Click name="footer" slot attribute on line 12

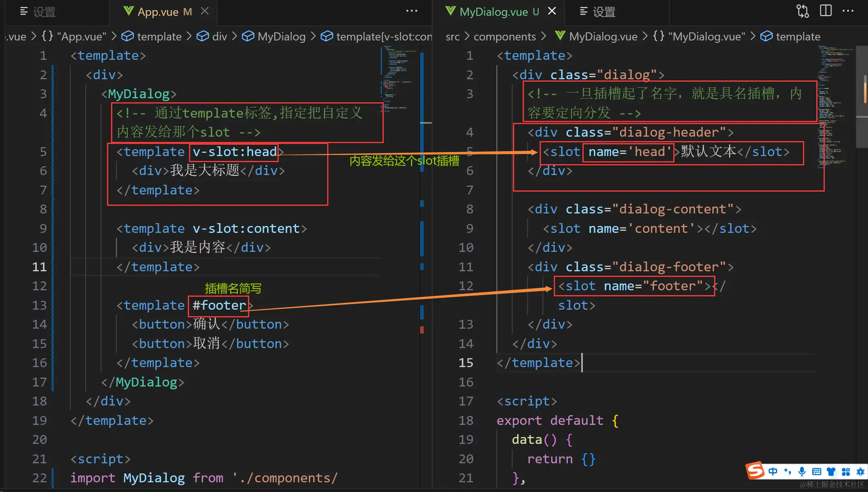point(653,286)
